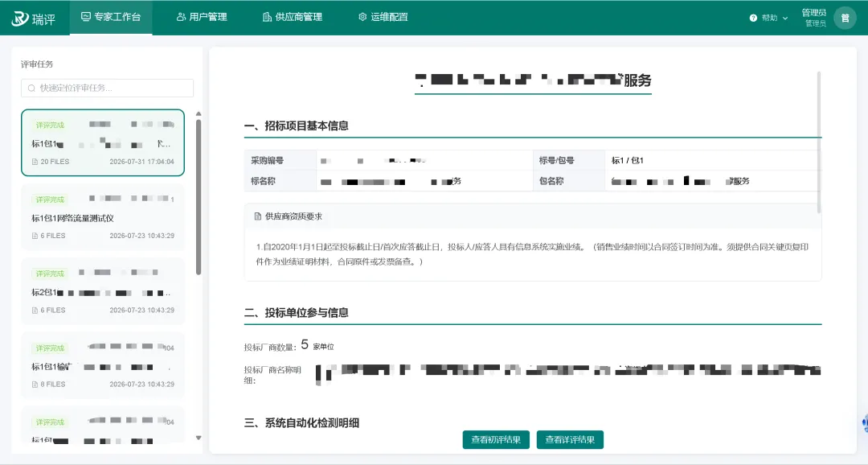
Task: Click timestamp 2026-07-31 17:04:04
Action: pyautogui.click(x=141, y=162)
